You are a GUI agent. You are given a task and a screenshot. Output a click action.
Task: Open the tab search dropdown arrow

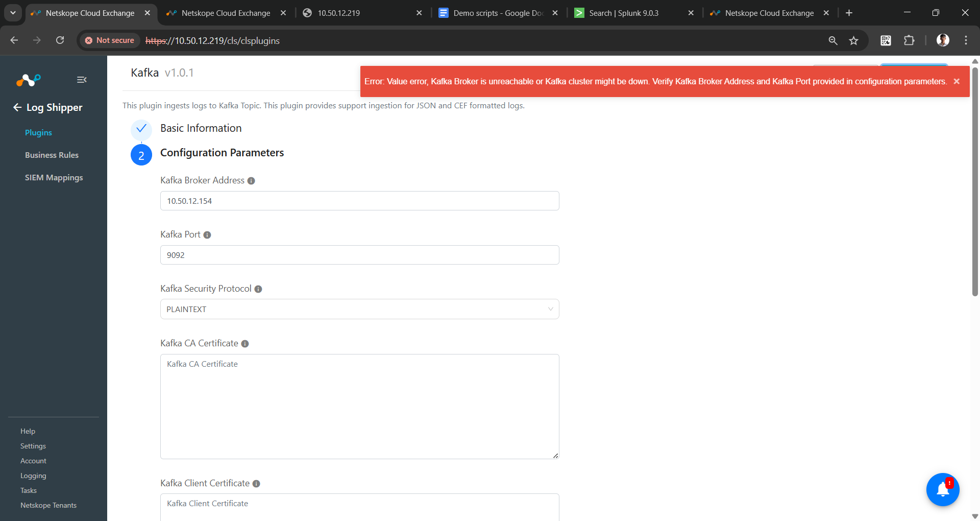(x=13, y=13)
